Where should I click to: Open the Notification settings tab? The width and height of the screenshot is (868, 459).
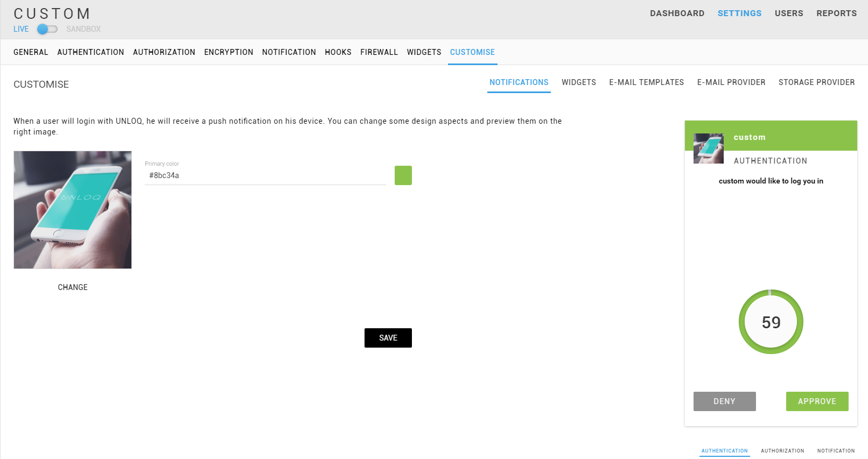289,52
